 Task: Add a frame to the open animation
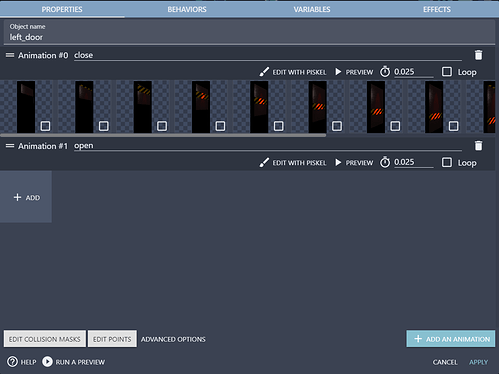coord(26,197)
